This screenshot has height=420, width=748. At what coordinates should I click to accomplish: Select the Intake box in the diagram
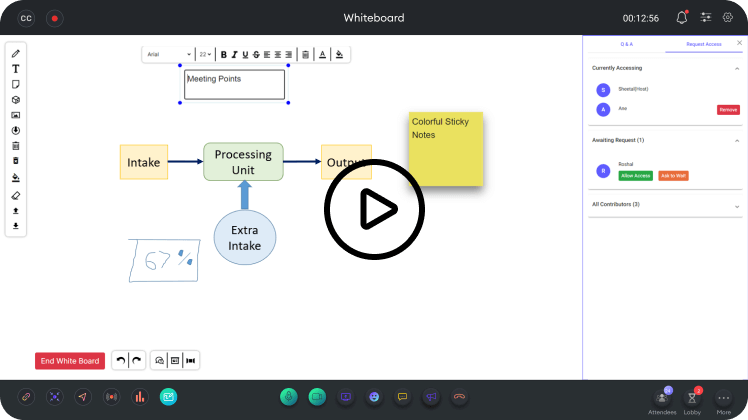click(x=144, y=162)
